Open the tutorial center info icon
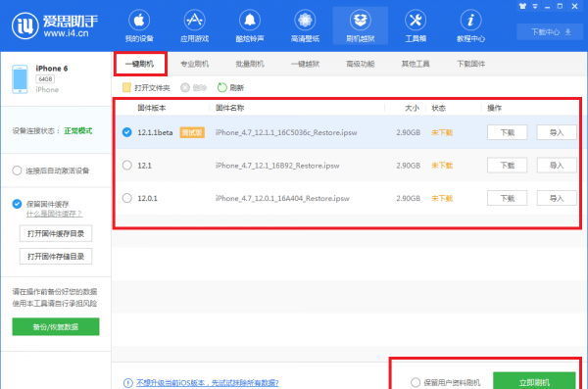 point(470,20)
